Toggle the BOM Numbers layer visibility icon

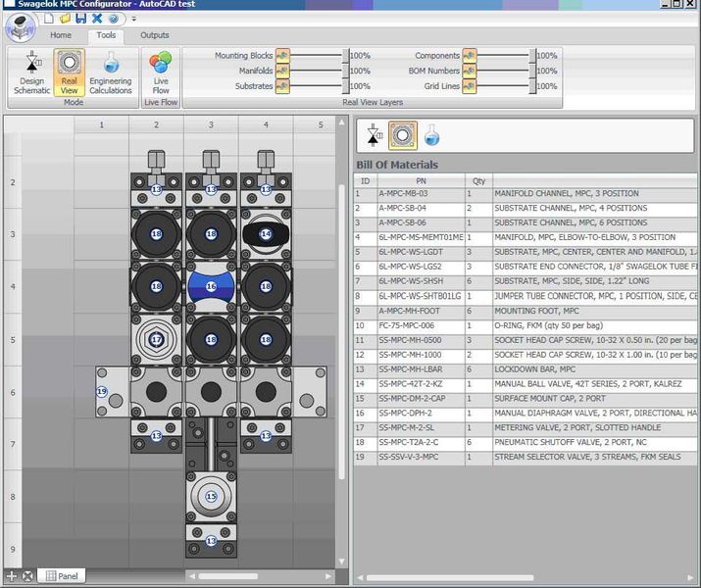(x=469, y=71)
